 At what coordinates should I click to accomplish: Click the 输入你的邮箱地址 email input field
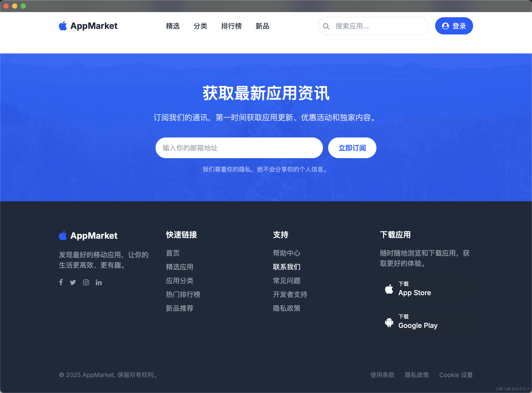click(239, 148)
